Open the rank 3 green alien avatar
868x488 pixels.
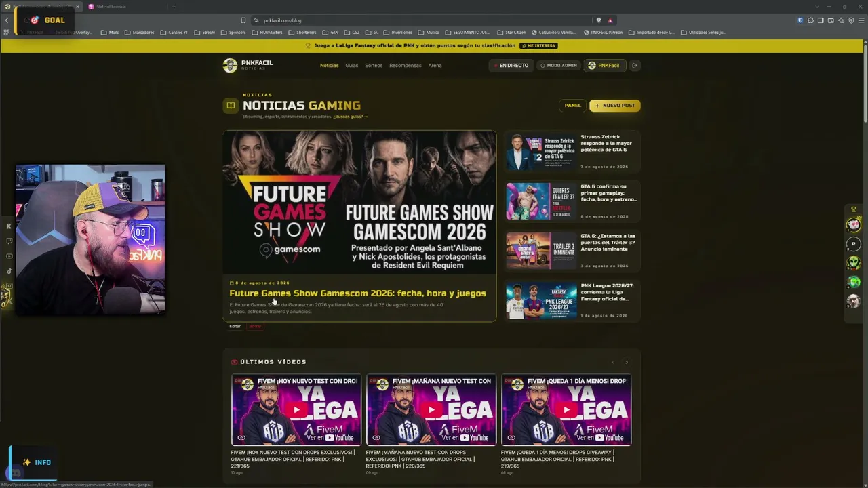854,262
